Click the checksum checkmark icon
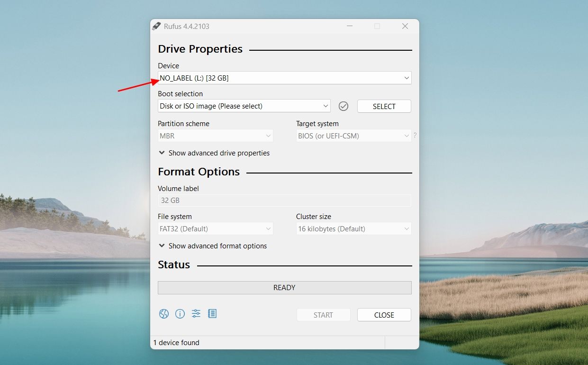The image size is (588, 365). tap(344, 106)
